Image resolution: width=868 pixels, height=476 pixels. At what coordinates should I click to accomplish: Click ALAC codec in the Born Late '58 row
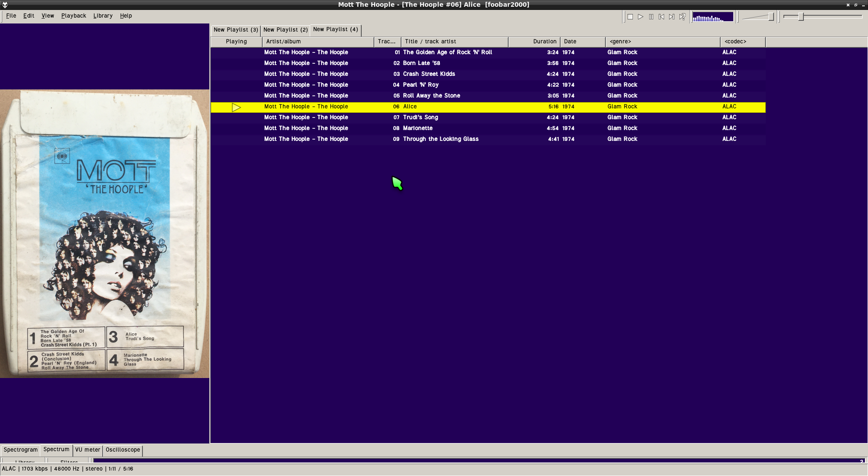pos(729,63)
